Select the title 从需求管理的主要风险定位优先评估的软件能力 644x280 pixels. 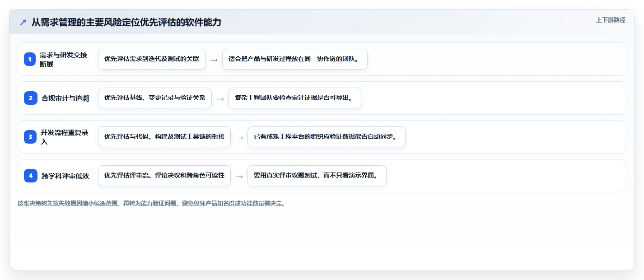click(126, 22)
